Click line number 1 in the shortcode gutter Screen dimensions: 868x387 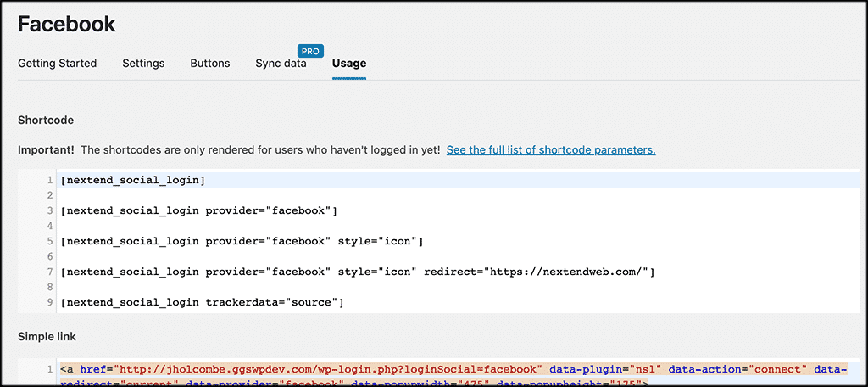pyautogui.click(x=50, y=180)
